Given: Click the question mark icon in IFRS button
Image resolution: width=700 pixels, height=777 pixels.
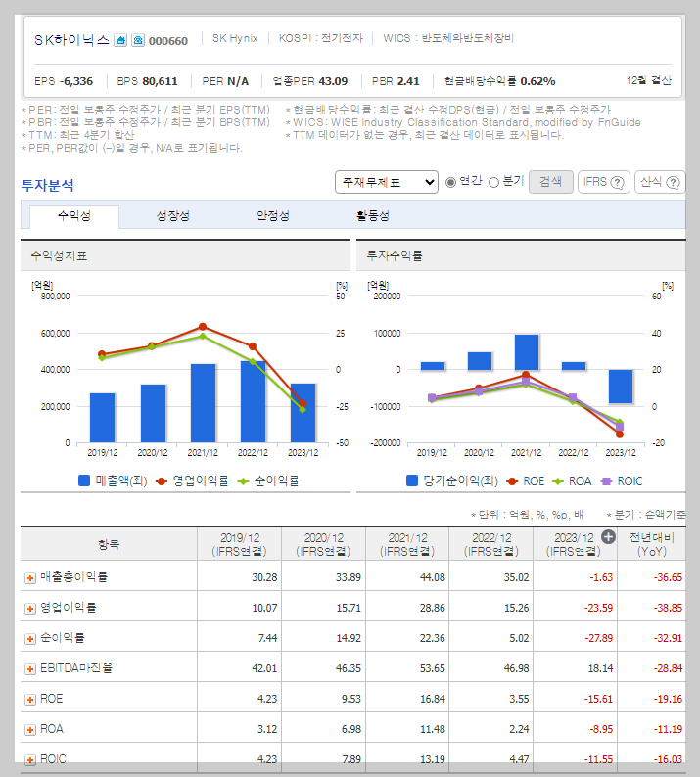Looking at the screenshot, I should click(x=617, y=182).
